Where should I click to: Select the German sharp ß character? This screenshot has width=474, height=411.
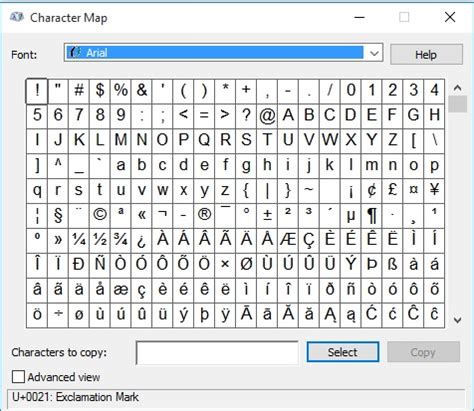pyautogui.click(x=393, y=266)
